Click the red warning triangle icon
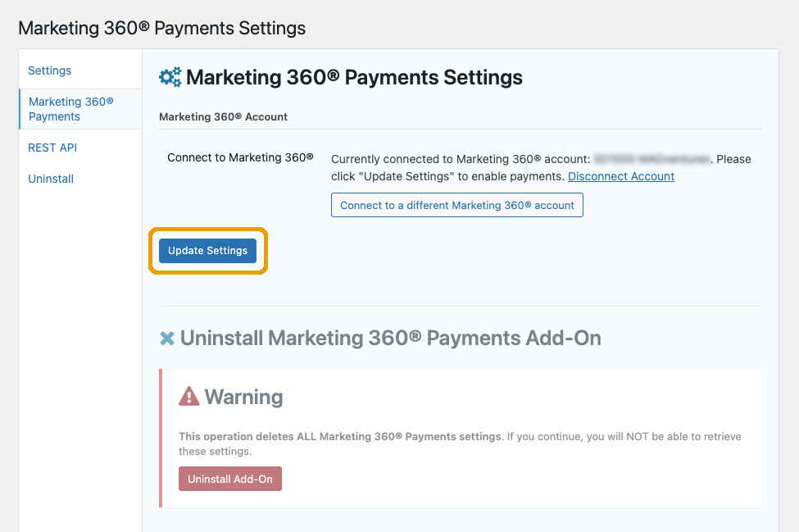The width and height of the screenshot is (799, 532). coord(189,397)
